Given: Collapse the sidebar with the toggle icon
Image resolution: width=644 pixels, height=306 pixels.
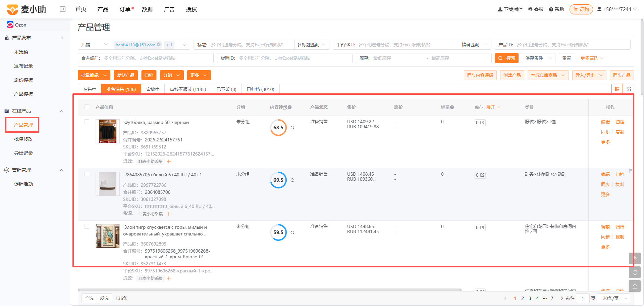Looking at the screenshot, I should [63, 9].
